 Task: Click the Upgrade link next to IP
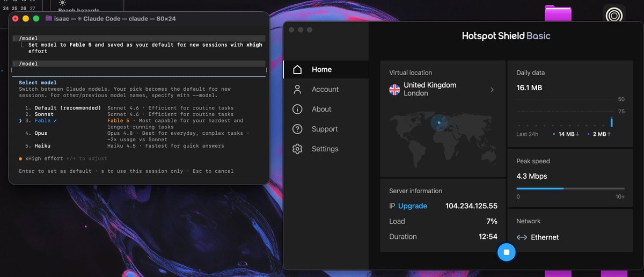(x=413, y=206)
